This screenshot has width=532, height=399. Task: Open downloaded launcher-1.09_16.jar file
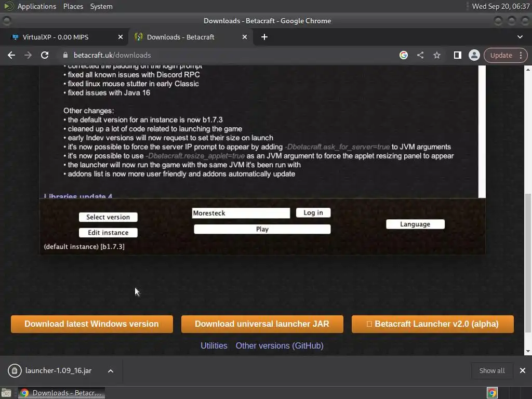(x=58, y=371)
